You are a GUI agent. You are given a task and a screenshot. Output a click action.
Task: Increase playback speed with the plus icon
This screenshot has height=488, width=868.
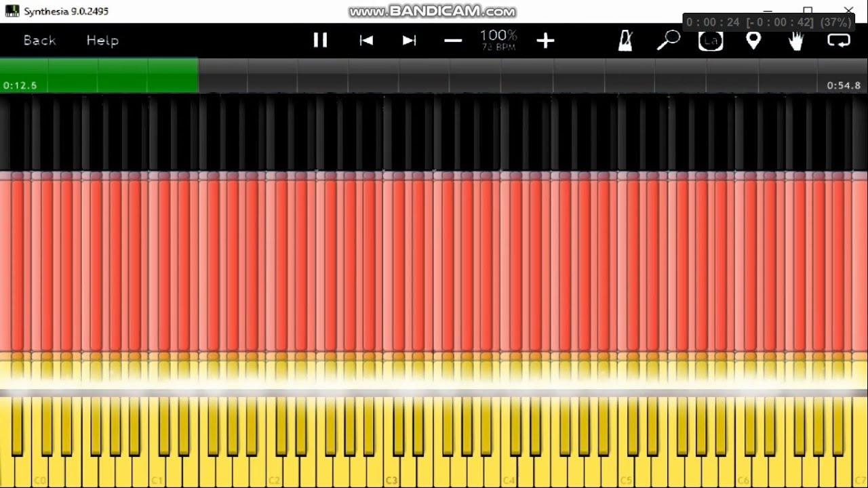(x=545, y=41)
